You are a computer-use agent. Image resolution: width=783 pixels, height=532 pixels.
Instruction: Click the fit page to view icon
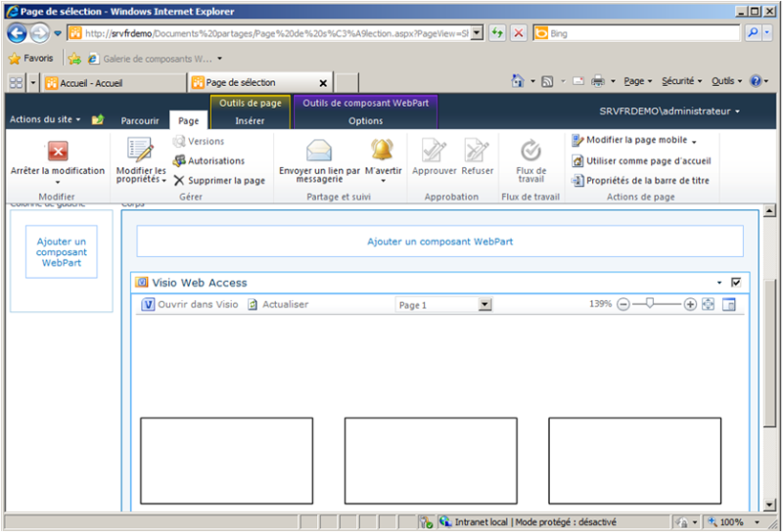[x=708, y=304]
